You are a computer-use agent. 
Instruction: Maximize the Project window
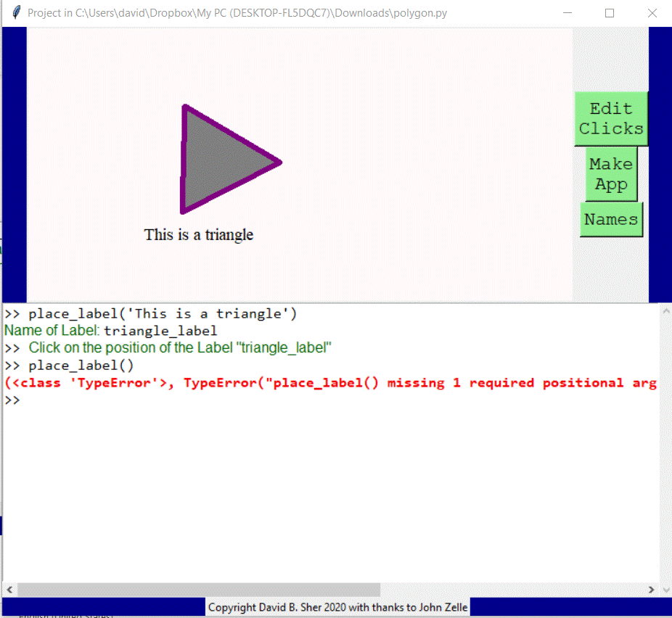[x=610, y=13]
